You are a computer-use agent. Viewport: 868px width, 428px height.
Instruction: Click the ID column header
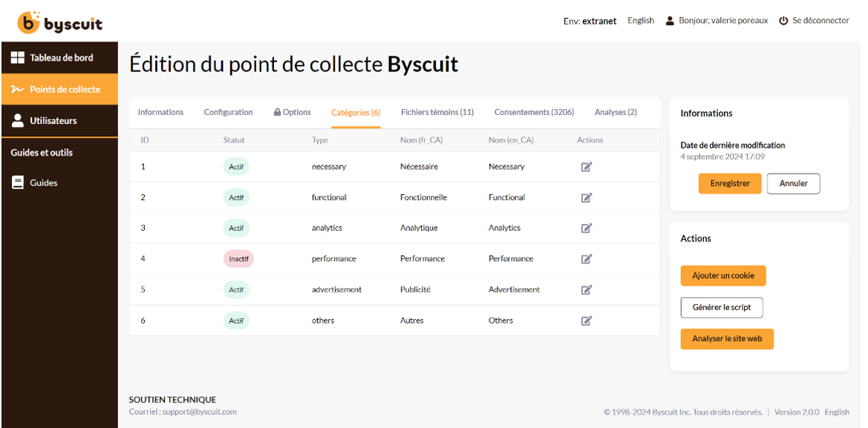(145, 140)
